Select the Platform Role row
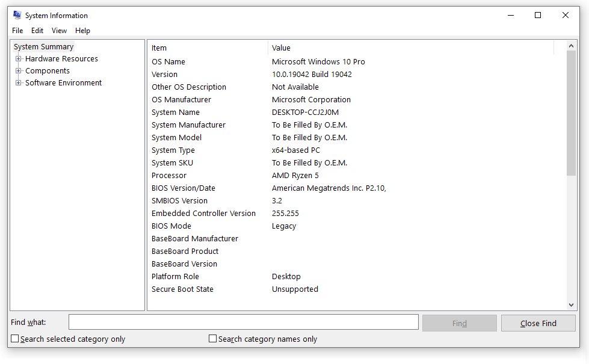This screenshot has width=589, height=364. (176, 277)
